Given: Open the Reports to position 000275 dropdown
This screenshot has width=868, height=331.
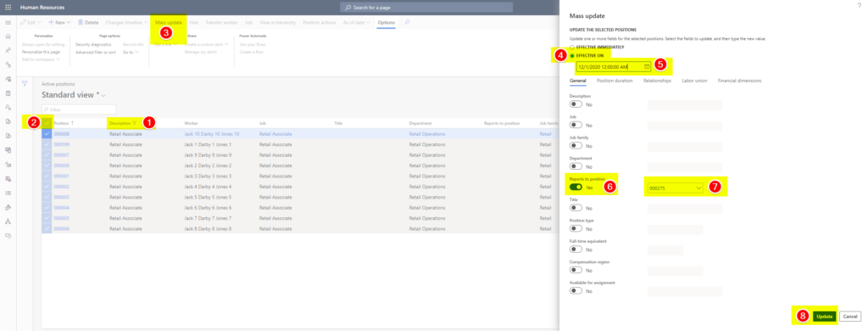Looking at the screenshot, I should (x=698, y=188).
